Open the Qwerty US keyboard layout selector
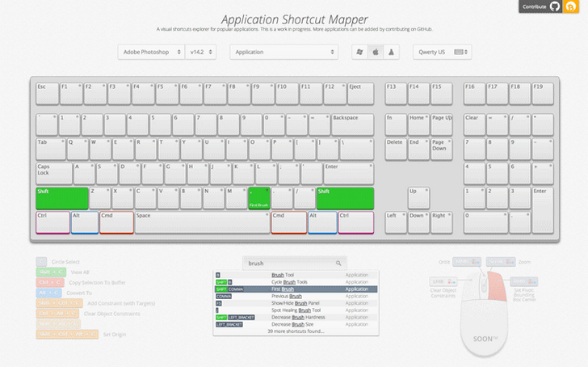The height and width of the screenshot is (367, 588). click(x=442, y=52)
